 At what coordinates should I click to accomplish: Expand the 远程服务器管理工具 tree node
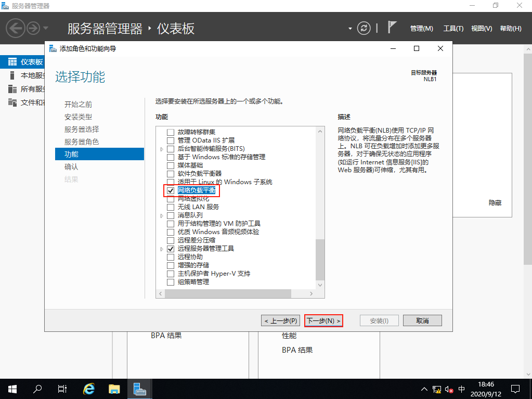click(x=162, y=249)
